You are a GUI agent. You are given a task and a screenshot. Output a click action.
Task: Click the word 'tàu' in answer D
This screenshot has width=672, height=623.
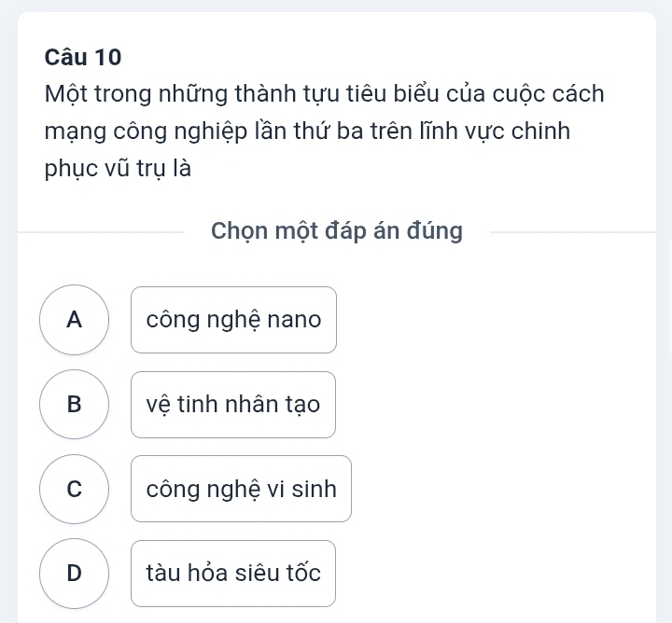[161, 573]
